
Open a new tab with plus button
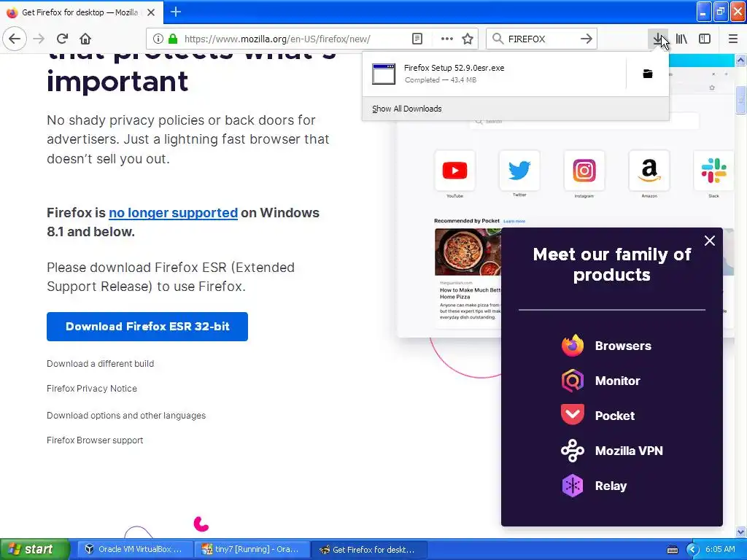tap(176, 12)
